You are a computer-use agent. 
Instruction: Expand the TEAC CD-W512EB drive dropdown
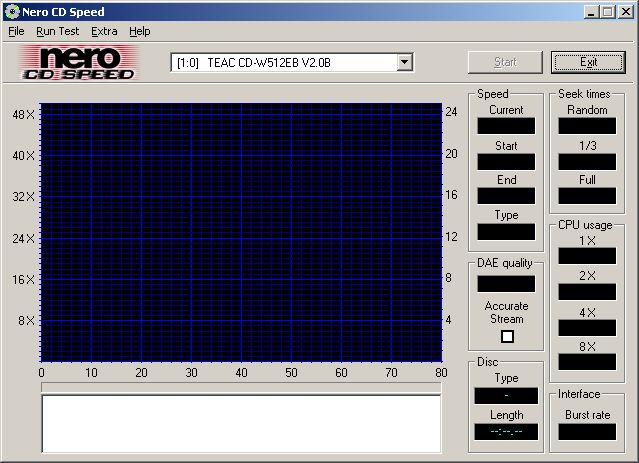404,62
